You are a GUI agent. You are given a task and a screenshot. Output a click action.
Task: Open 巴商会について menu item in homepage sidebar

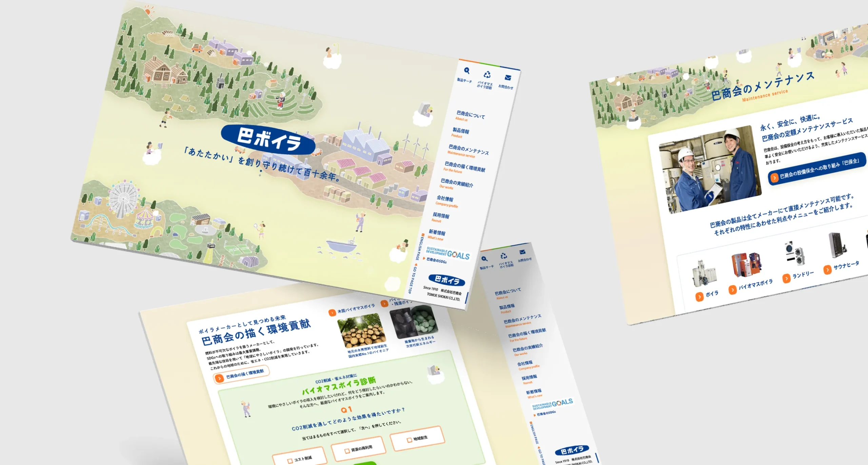point(470,115)
